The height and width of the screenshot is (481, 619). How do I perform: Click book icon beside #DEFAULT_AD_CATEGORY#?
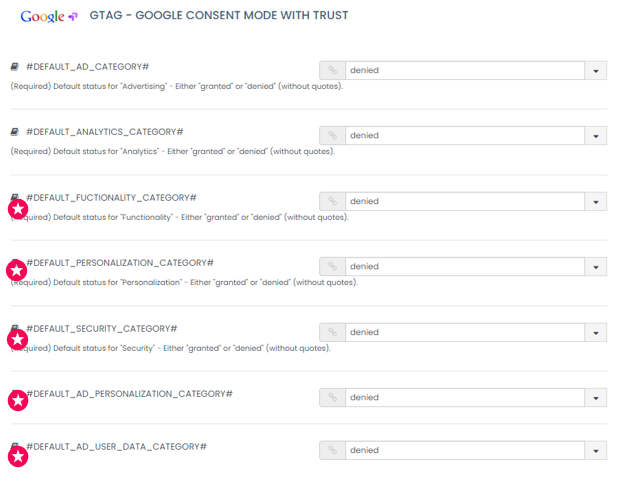[x=15, y=67]
